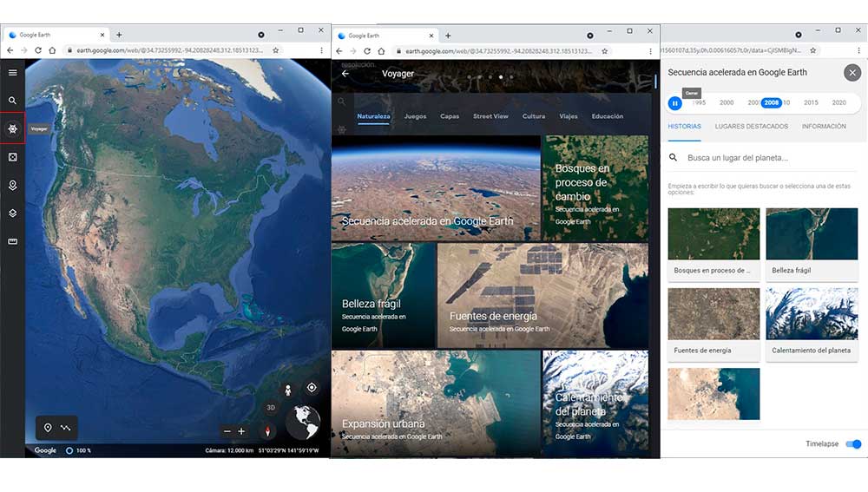Jump timeline to year 2000
The height and width of the screenshot is (492, 868).
pyautogui.click(x=727, y=103)
